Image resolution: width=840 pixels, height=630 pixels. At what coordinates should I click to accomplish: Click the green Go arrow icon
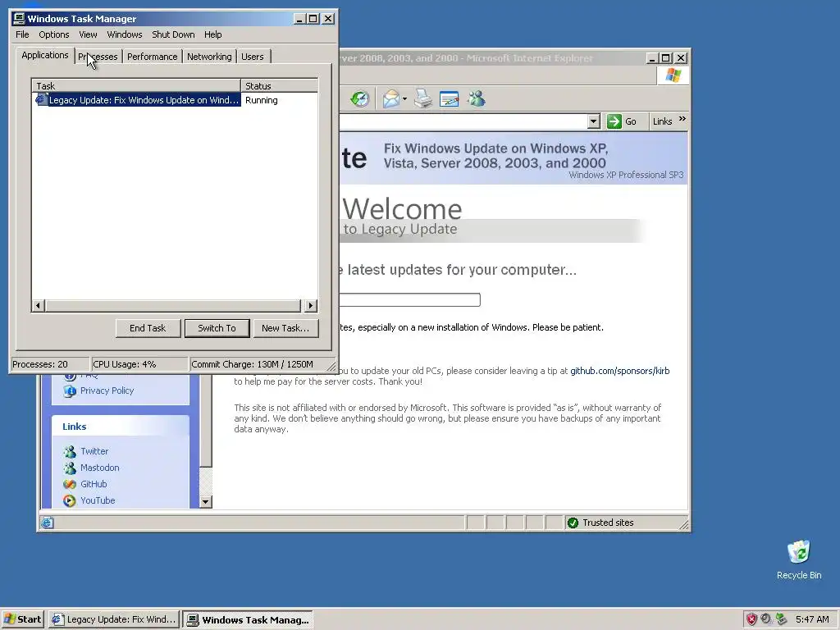[614, 121]
